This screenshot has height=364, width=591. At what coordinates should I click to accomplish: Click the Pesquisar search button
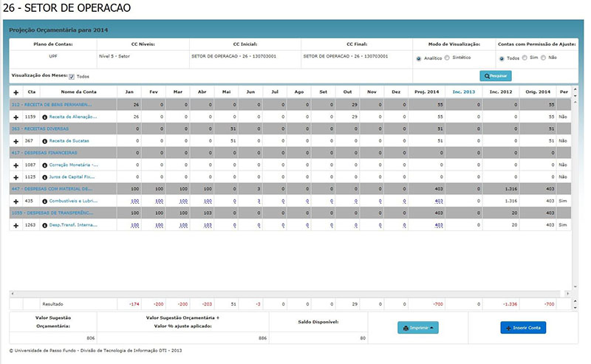click(x=495, y=76)
